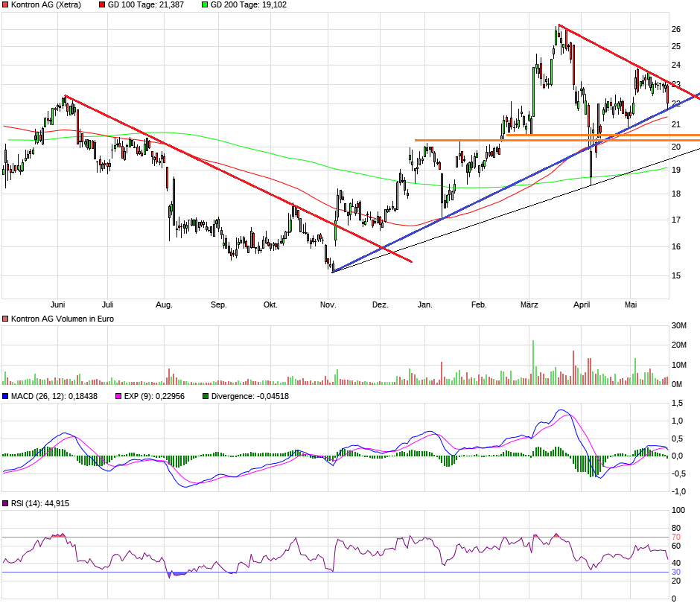Viewport: 700px width, 606px height.
Task: Click the 20M volume axis label
Action: (679, 345)
